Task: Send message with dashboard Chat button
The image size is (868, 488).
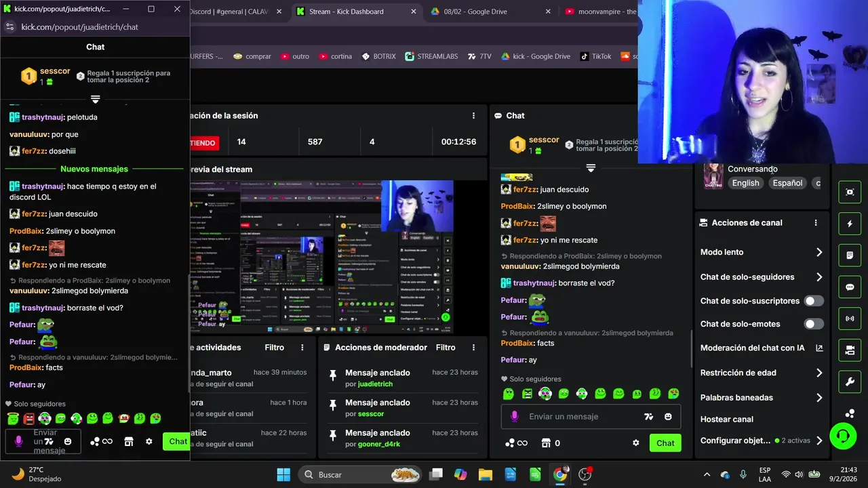Action: pyautogui.click(x=665, y=443)
